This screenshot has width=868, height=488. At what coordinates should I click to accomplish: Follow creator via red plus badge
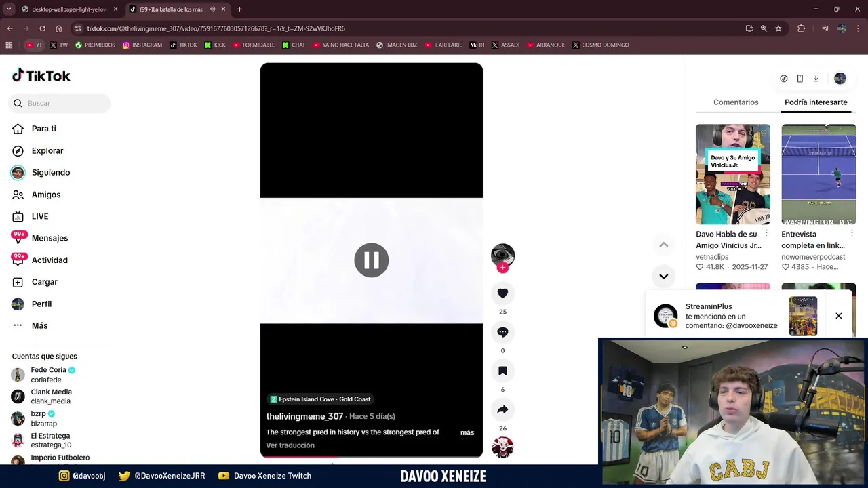(502, 268)
